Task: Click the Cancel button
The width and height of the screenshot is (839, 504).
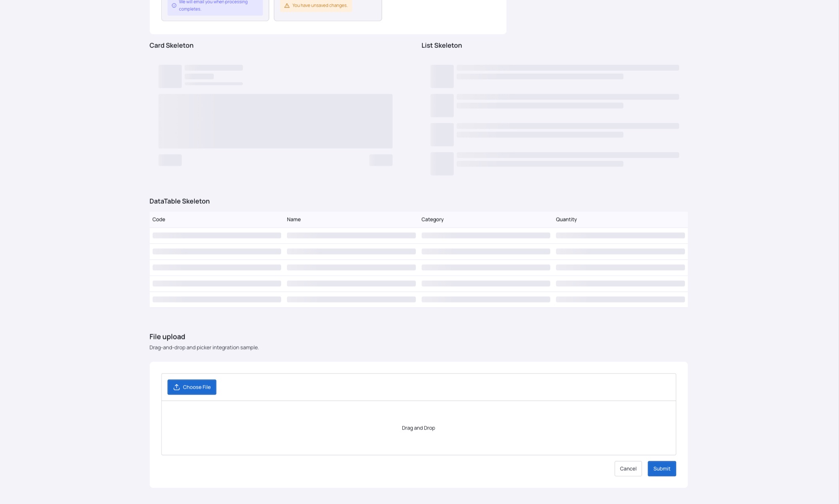Action: click(628, 468)
